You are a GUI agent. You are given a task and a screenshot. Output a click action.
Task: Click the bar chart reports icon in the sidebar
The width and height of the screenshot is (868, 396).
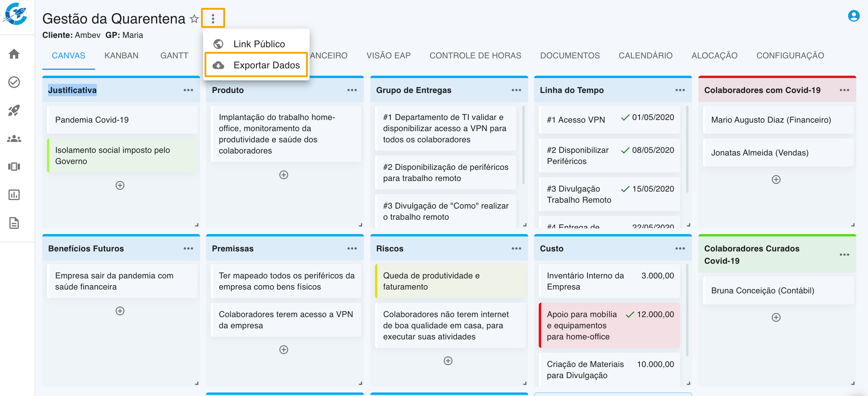14,195
